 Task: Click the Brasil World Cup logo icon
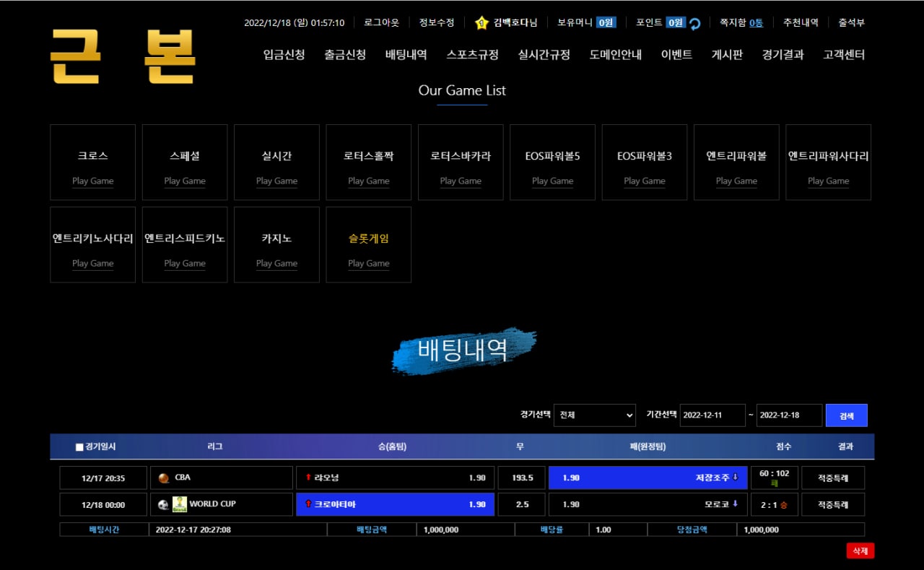(180, 504)
